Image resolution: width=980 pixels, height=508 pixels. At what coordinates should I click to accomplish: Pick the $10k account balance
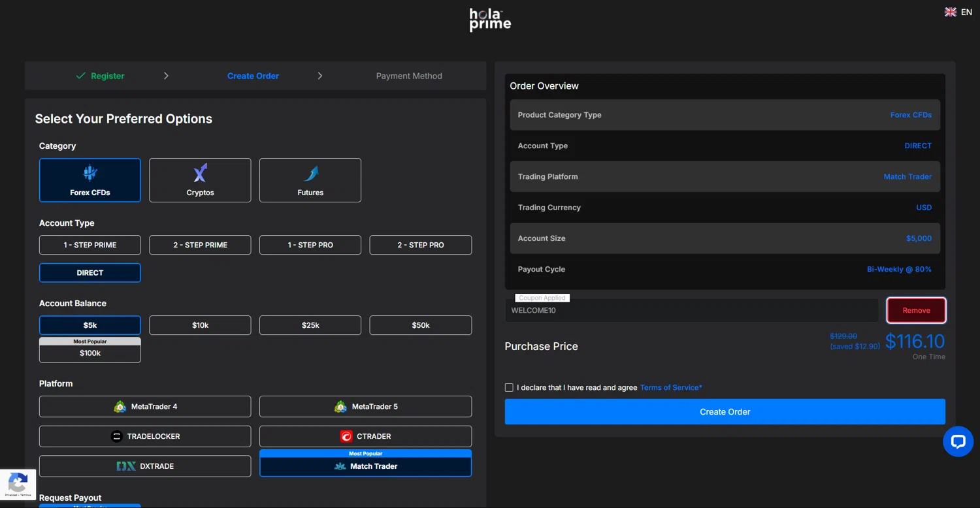pyautogui.click(x=200, y=325)
